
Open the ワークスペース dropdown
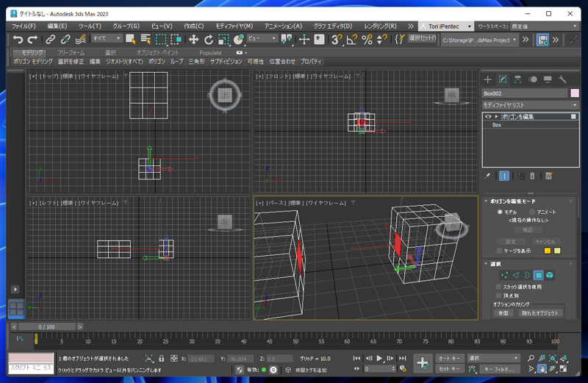click(544, 26)
